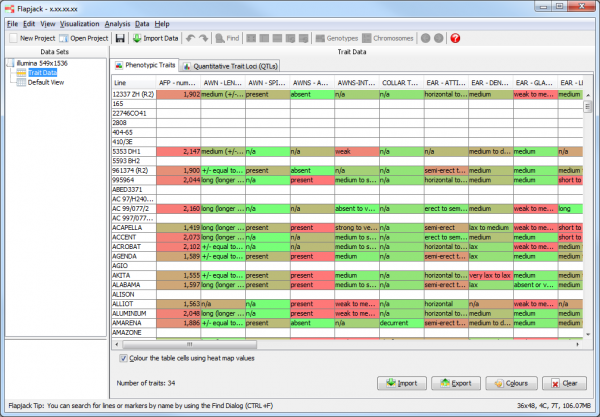Click the Import button below the table
600x417 pixels.
[402, 383]
